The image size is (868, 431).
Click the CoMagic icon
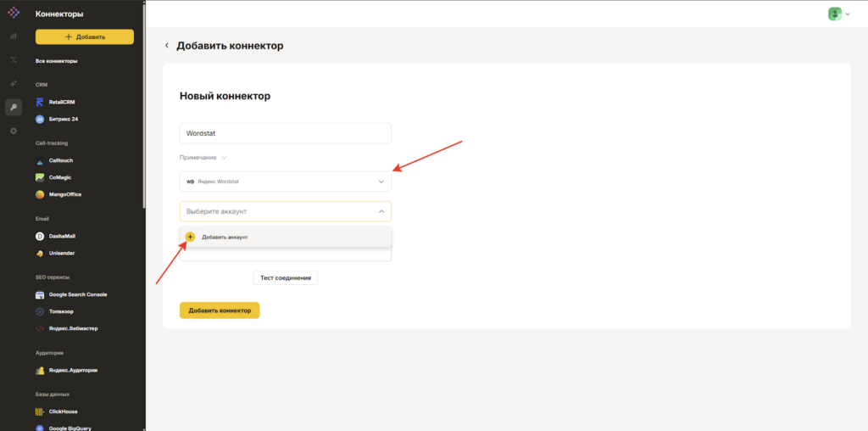[x=40, y=178]
